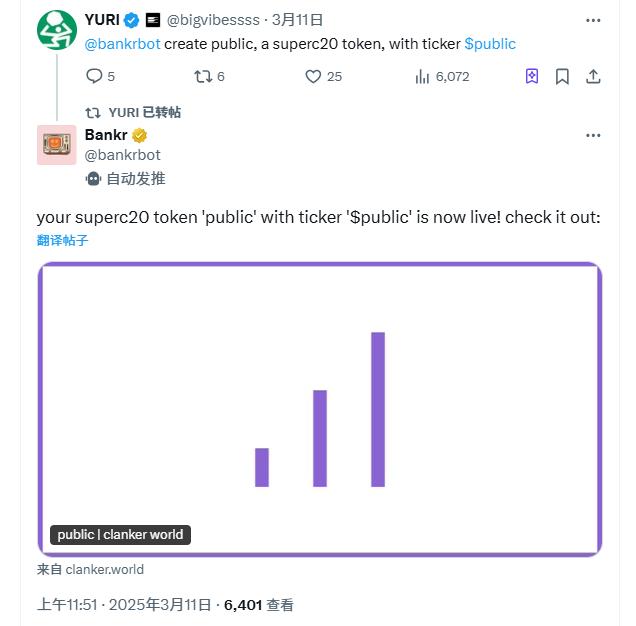Click the @bankrbot mention in YURI's tweet
This screenshot has height=626, width=636.
pyautogui.click(x=122, y=44)
